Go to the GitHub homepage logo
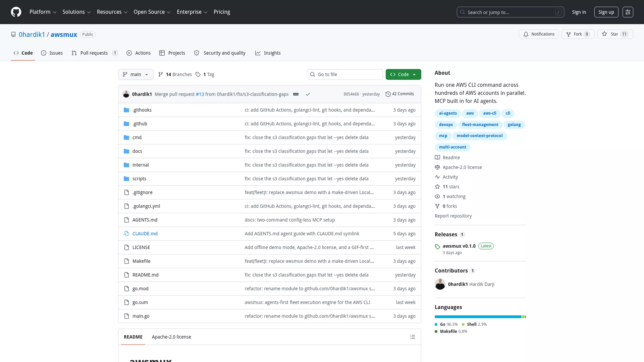Screen dimensions: 644x362 [x=16, y=12]
